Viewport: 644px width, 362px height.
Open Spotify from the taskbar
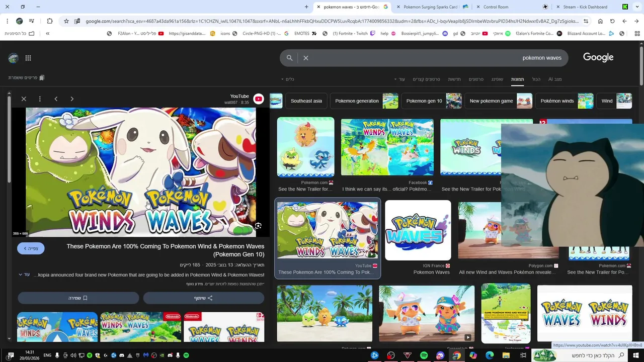point(424,355)
